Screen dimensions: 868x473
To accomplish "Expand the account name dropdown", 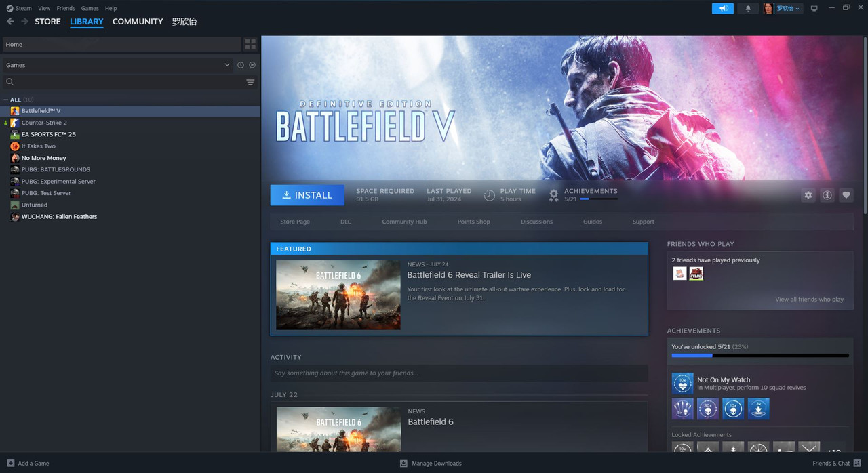I will coord(788,8).
